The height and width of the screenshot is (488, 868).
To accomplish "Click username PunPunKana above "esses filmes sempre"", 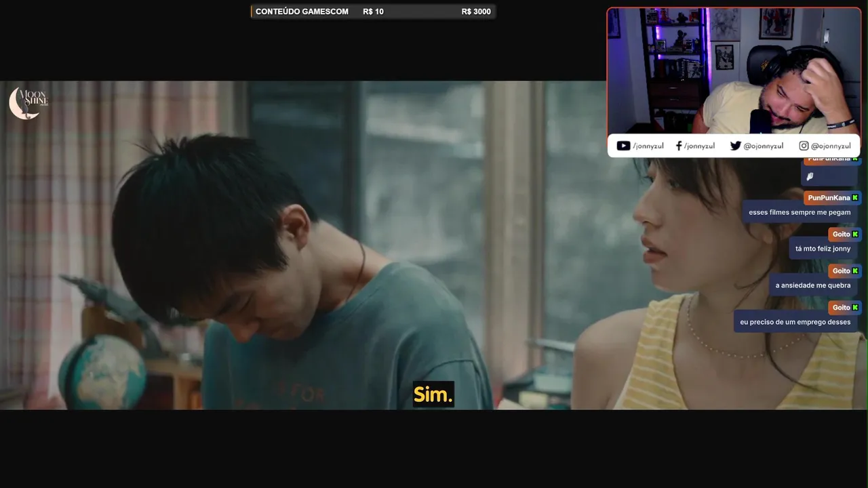I will click(829, 198).
